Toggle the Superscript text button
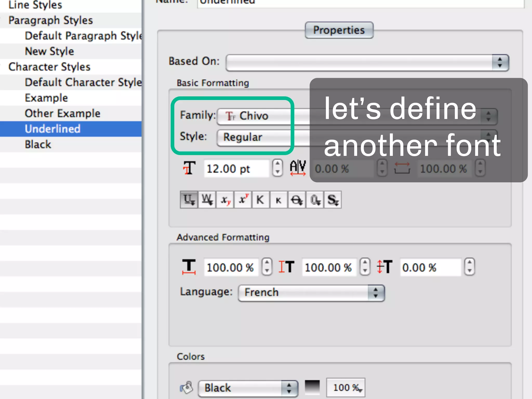The width and height of the screenshot is (532, 399). 243,200
